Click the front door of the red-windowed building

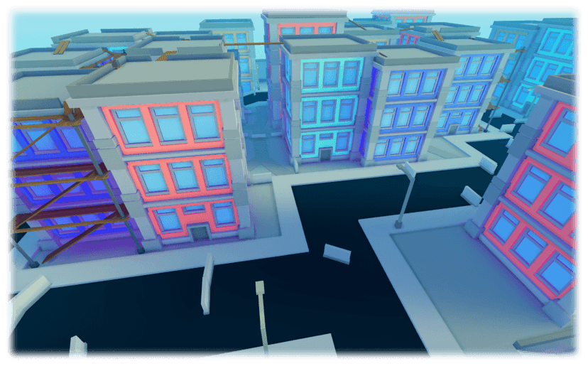(x=200, y=234)
